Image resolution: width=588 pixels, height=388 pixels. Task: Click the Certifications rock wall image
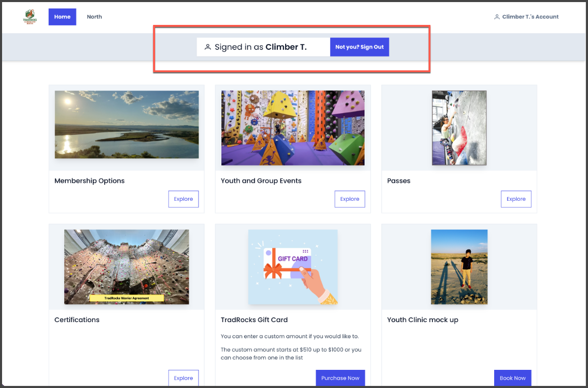pos(127,267)
